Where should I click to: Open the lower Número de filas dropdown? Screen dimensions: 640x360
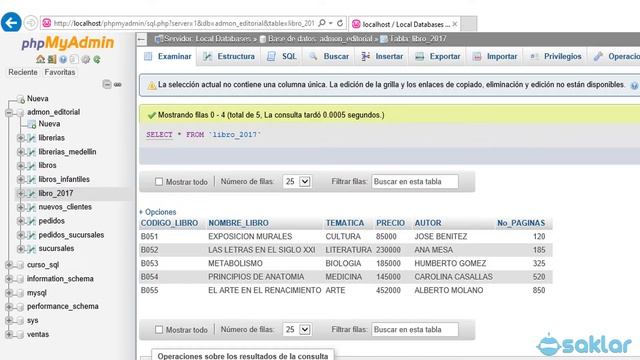297,329
